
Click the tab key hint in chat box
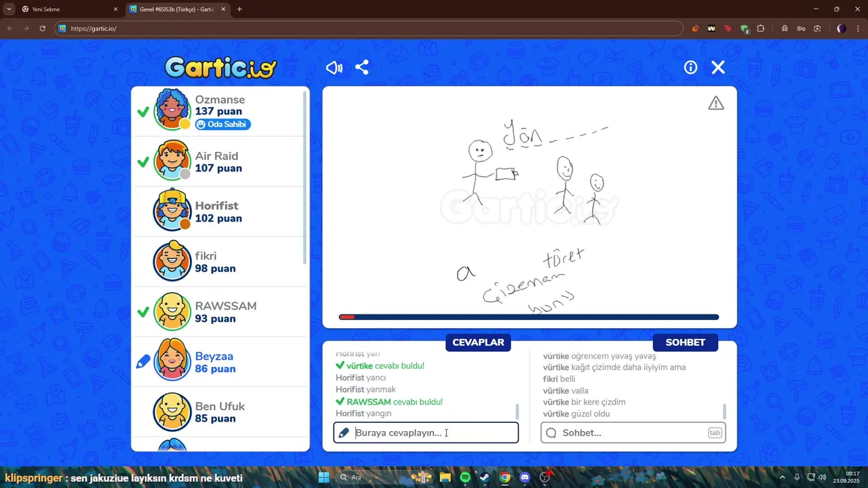715,432
